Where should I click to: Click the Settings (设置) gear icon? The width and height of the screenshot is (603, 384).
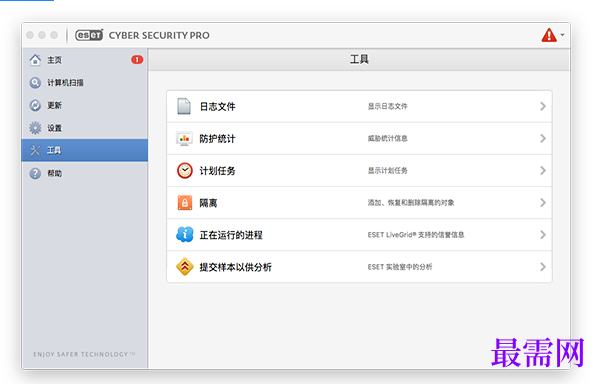pyautogui.click(x=35, y=128)
